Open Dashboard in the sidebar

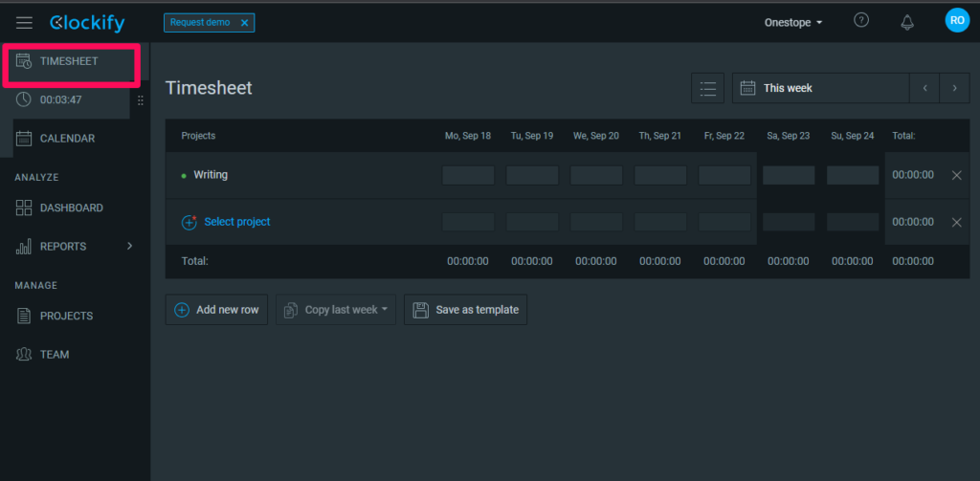pos(71,208)
